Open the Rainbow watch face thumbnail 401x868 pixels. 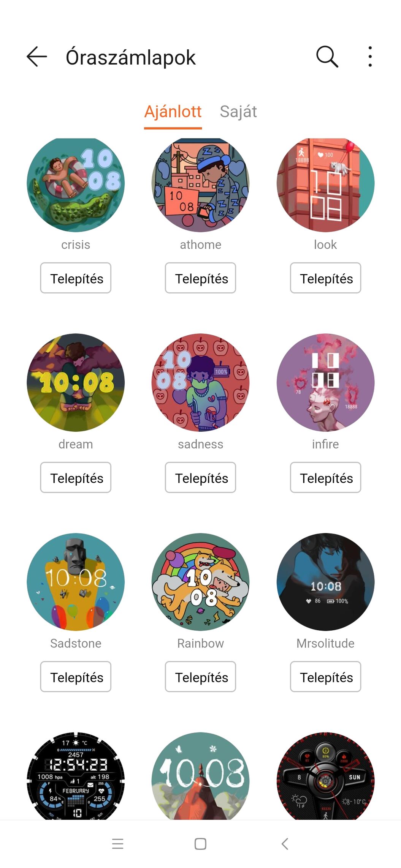click(x=200, y=582)
